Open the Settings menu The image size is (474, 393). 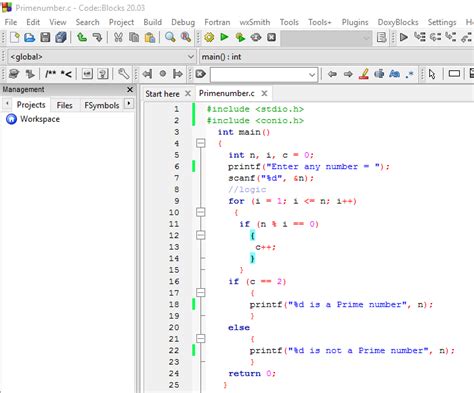(442, 22)
